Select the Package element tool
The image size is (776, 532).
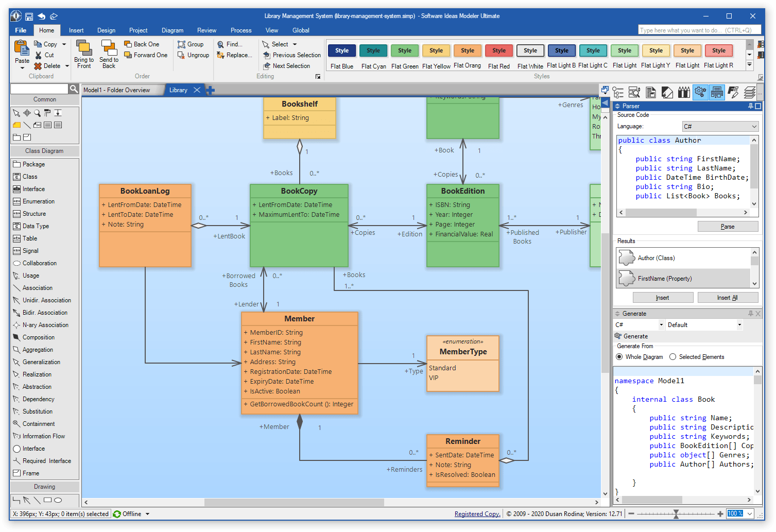pyautogui.click(x=33, y=164)
